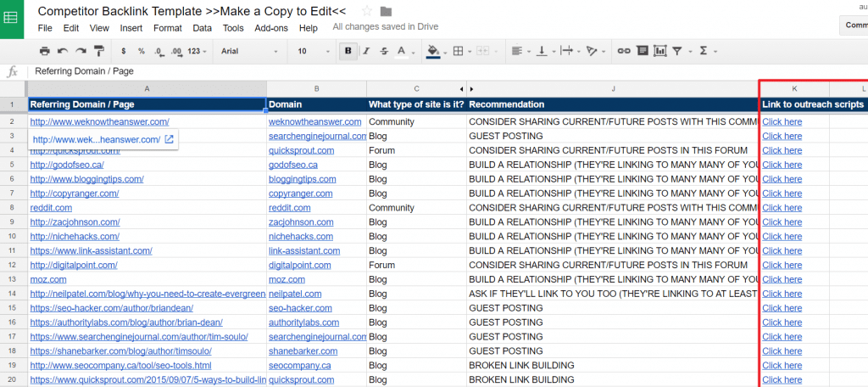Toggle italic formatting
This screenshot has height=387, width=868.
pos(366,51)
